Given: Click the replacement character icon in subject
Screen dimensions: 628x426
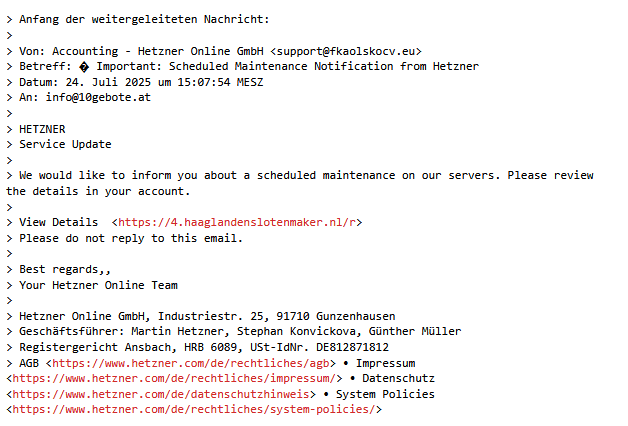Looking at the screenshot, I should click(84, 67).
